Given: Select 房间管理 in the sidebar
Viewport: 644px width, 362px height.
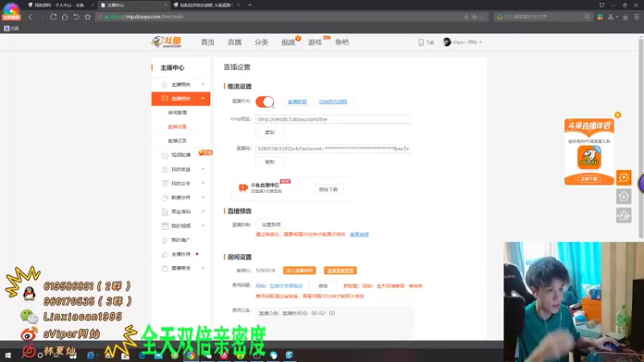Looking at the screenshot, I should [177, 113].
